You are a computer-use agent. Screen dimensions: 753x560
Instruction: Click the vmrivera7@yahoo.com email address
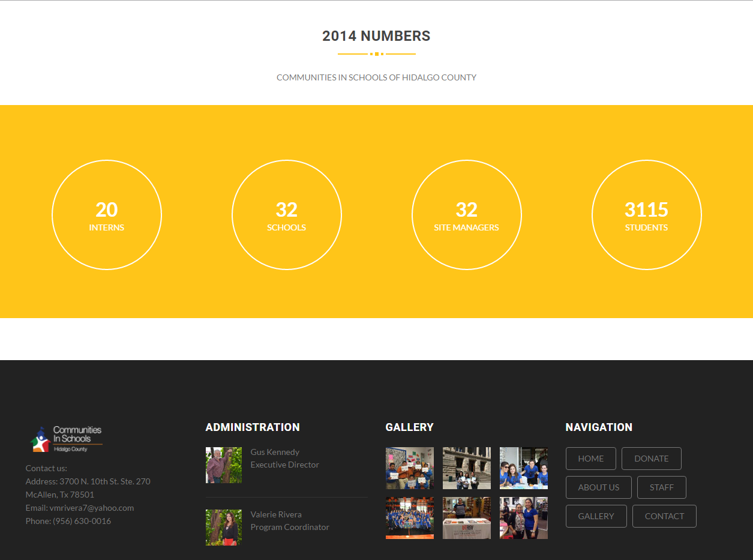pos(91,508)
